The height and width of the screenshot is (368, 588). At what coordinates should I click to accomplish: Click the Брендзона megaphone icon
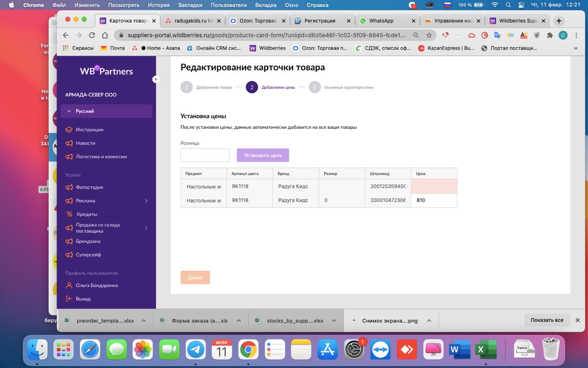pyautogui.click(x=69, y=241)
